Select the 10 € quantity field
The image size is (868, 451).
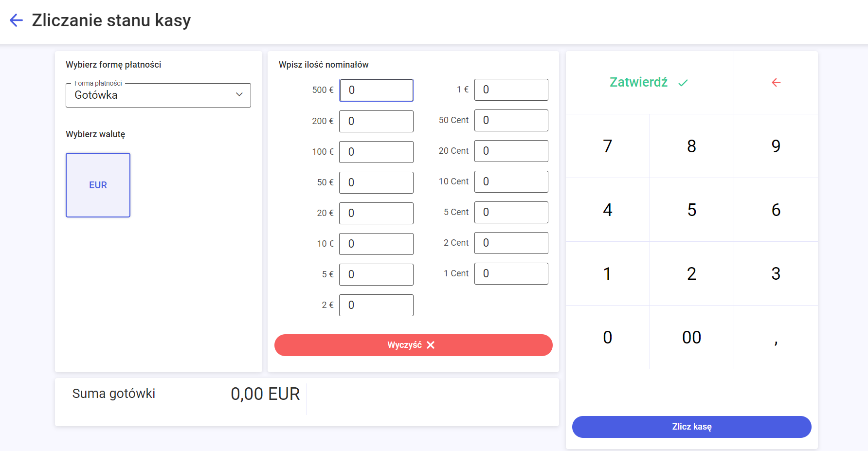376,244
